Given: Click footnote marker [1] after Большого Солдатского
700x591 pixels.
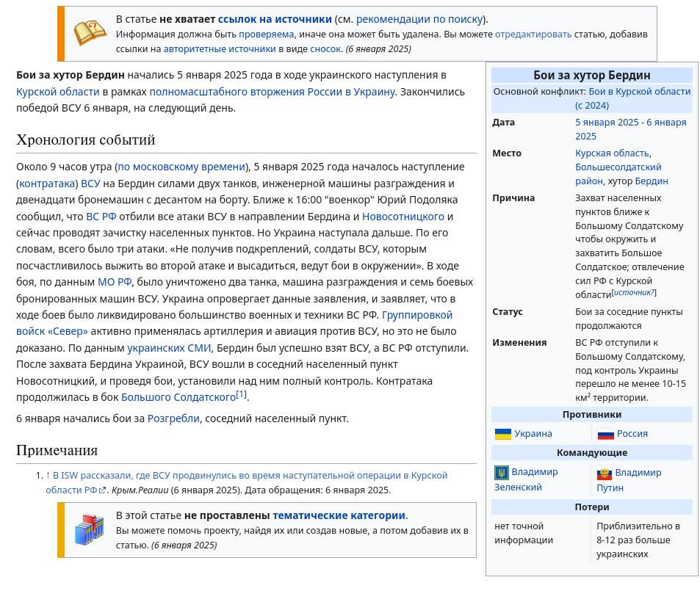Looking at the screenshot, I should [x=241, y=395].
